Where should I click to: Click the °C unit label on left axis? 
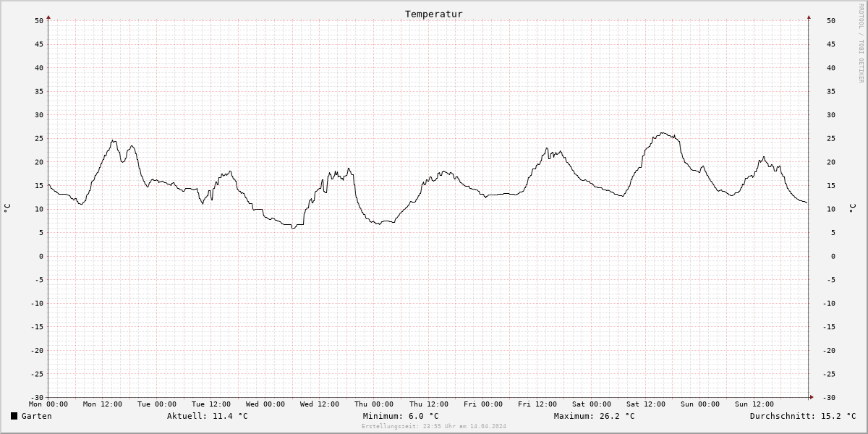[7, 208]
